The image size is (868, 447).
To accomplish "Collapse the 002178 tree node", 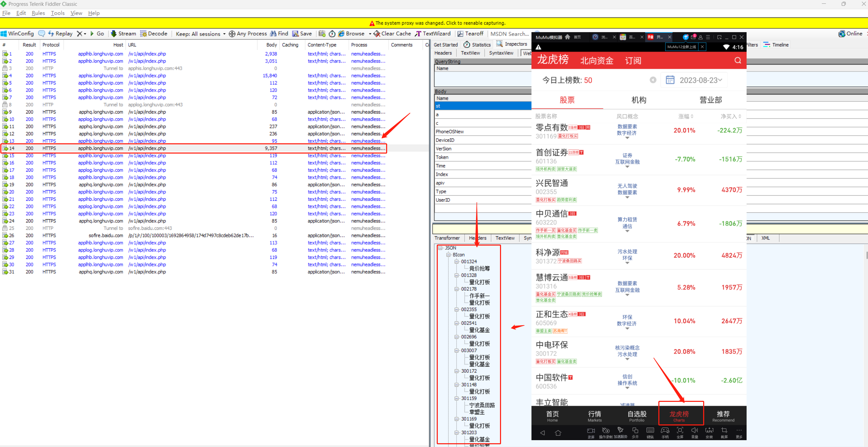I will 456,289.
